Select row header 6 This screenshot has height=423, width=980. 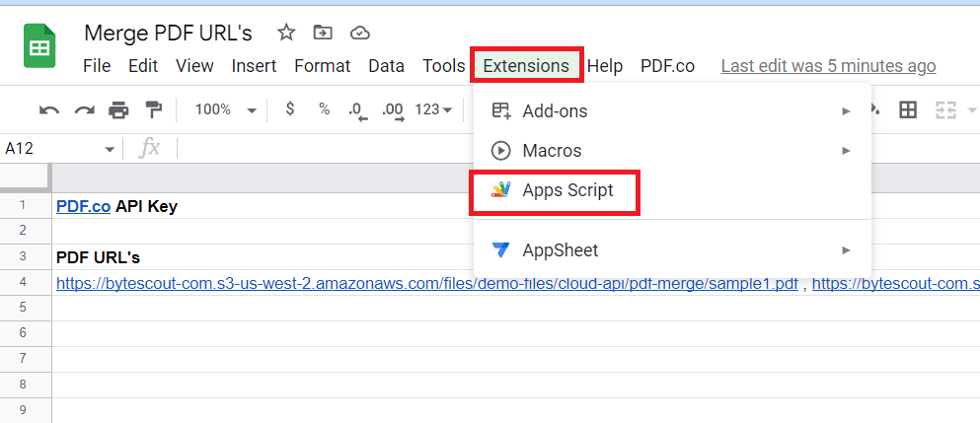point(24,333)
